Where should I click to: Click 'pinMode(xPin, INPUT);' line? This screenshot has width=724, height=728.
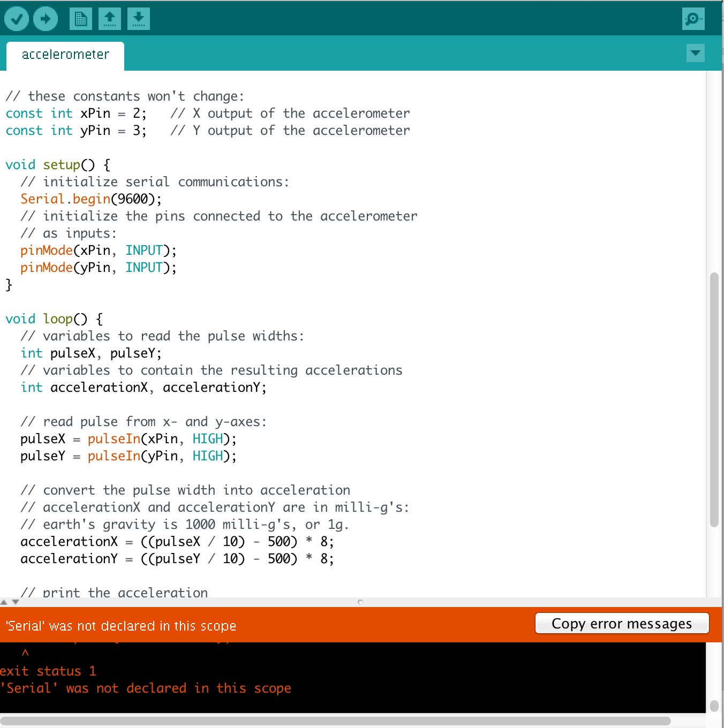click(x=99, y=251)
